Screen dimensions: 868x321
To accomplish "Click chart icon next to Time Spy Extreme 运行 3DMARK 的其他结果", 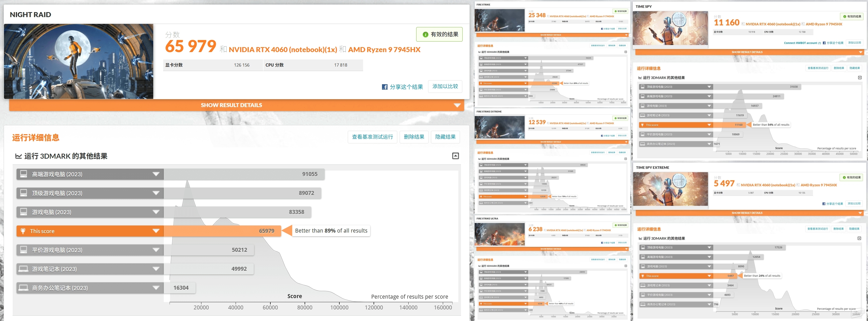I will click(x=640, y=238).
